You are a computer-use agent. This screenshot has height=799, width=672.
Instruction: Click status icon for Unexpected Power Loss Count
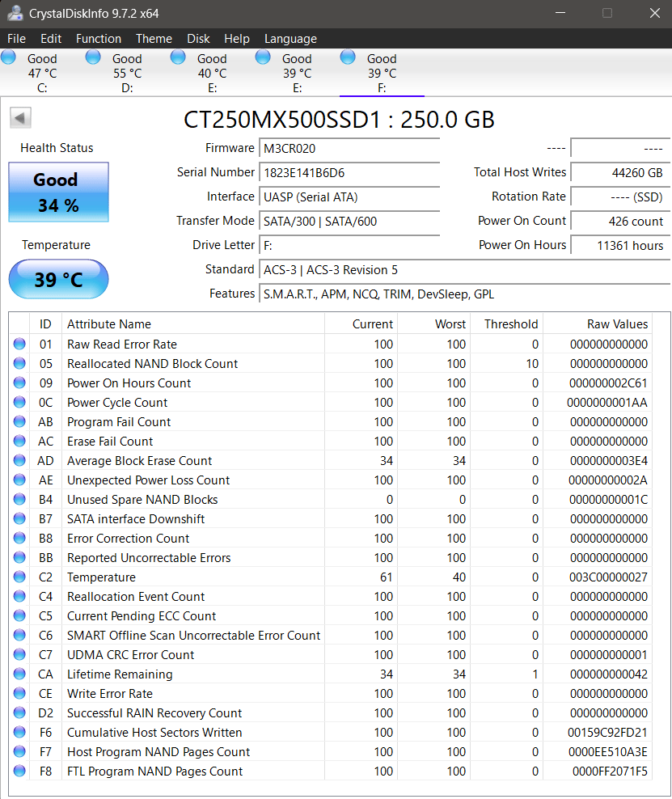[19, 480]
